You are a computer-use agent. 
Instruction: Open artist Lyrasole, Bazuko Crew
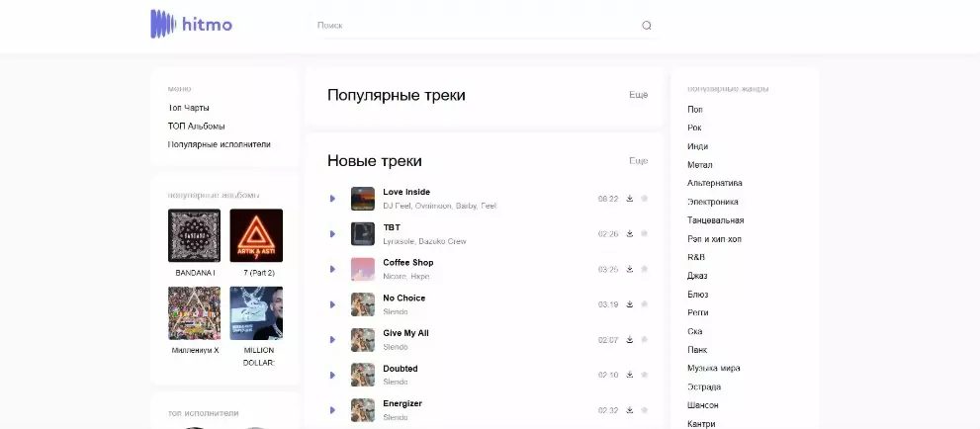[x=424, y=241]
